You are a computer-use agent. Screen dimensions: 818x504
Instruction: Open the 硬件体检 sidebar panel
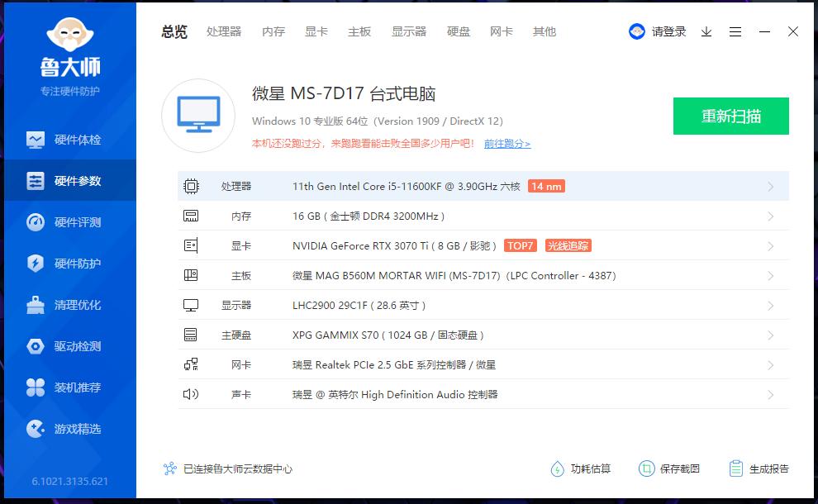coord(69,140)
